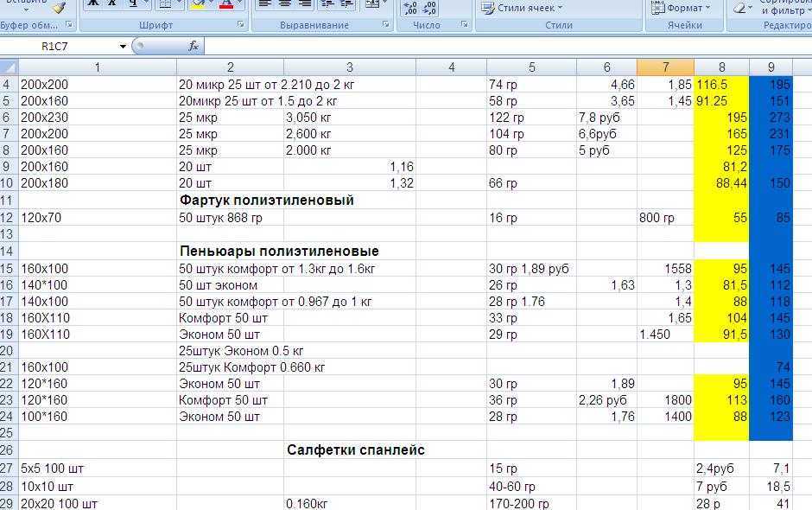812x510 pixels.
Task: Click cell 1.450 in row 19
Action: (x=665, y=335)
